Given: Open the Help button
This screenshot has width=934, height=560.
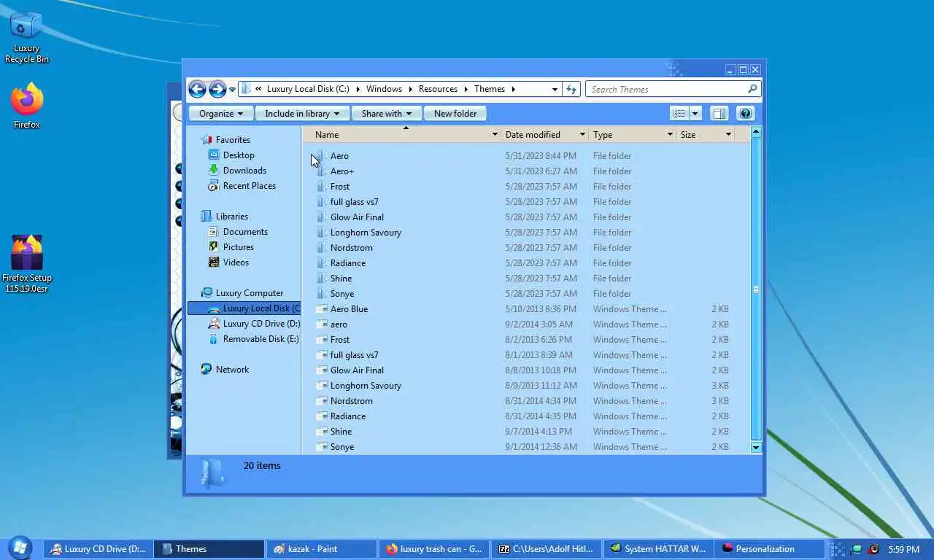Looking at the screenshot, I should [745, 114].
